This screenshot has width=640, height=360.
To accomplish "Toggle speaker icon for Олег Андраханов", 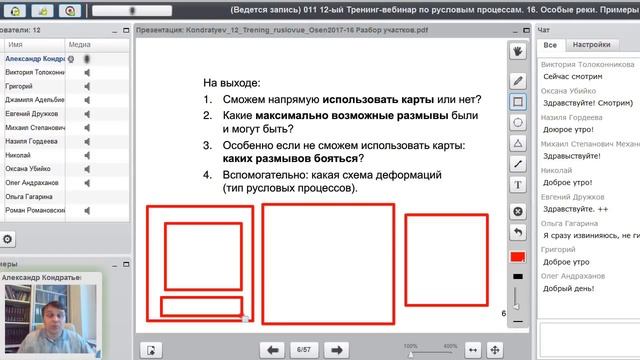I will pyautogui.click(x=87, y=183).
